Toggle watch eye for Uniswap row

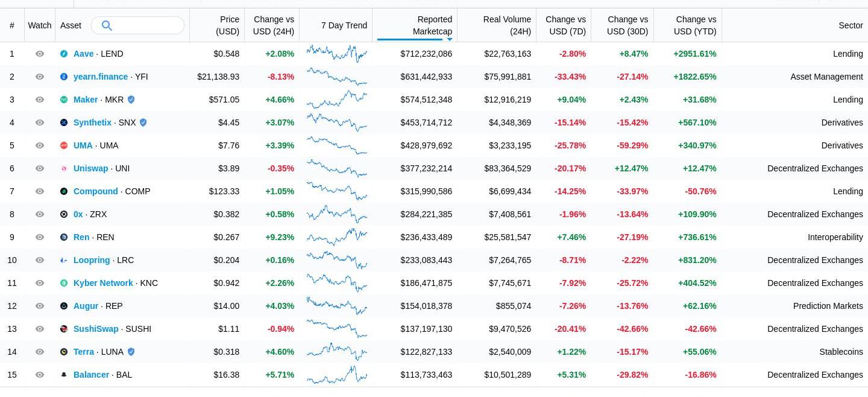click(x=40, y=168)
